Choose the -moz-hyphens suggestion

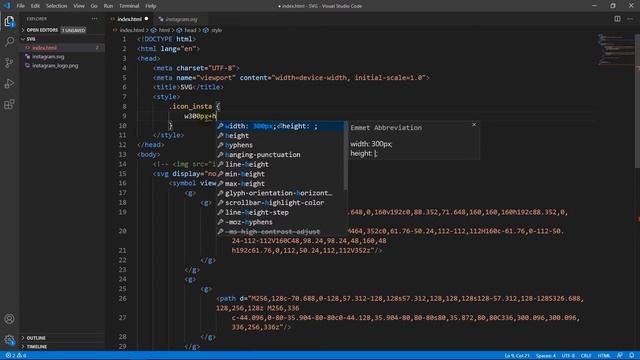(280, 222)
